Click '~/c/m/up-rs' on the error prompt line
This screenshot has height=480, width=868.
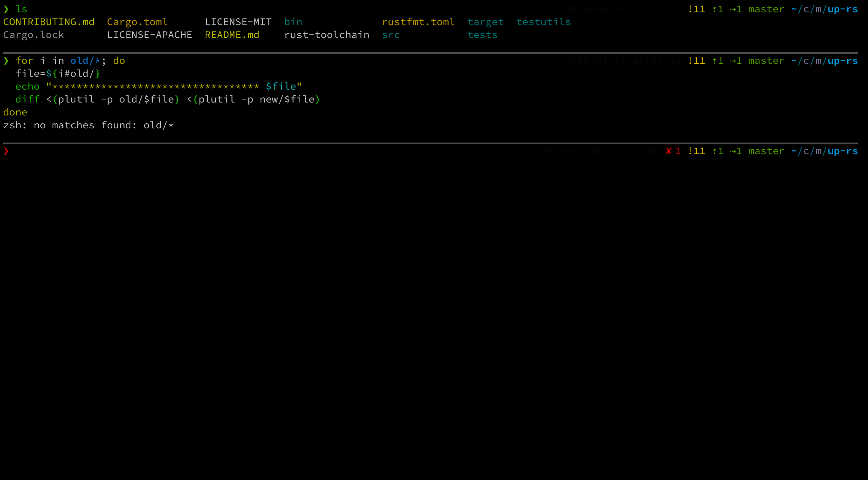825,151
